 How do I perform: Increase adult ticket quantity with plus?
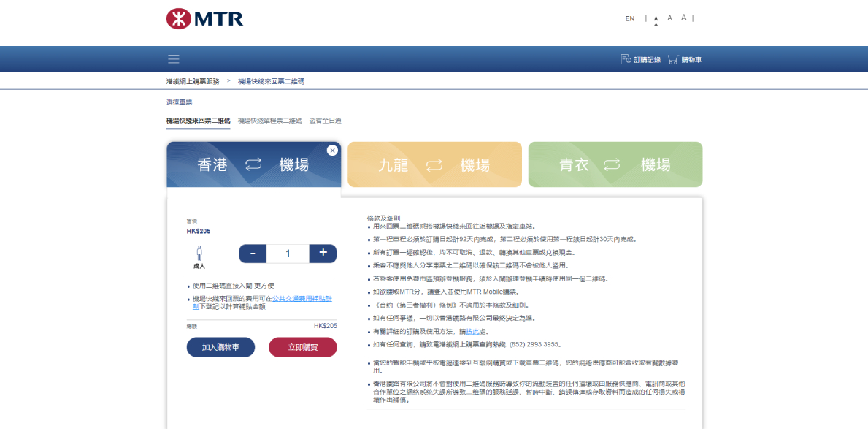point(323,254)
